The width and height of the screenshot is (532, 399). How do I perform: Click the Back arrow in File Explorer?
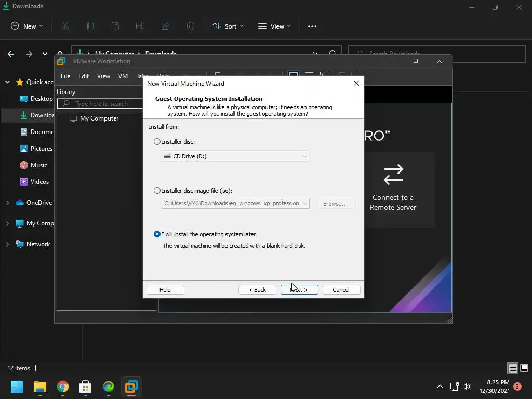pyautogui.click(x=11, y=54)
